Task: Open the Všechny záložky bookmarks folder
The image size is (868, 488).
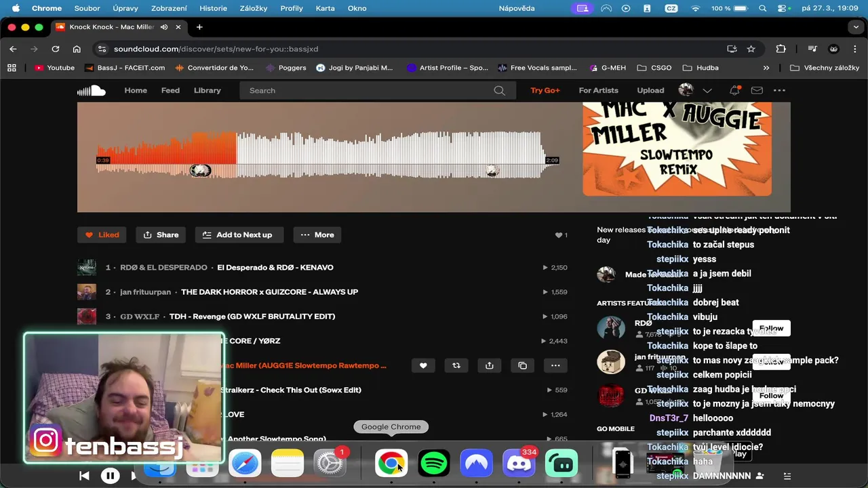Action: (825, 68)
